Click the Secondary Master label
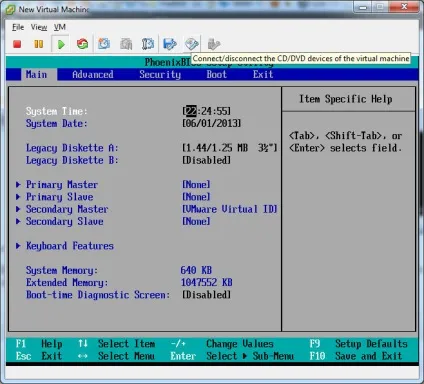424x384 pixels. 67,209
